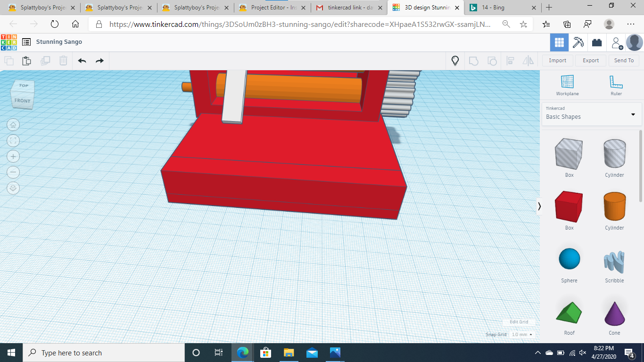Image resolution: width=644 pixels, height=362 pixels.
Task: Click the Ungroup shapes icon
Action: point(492,60)
